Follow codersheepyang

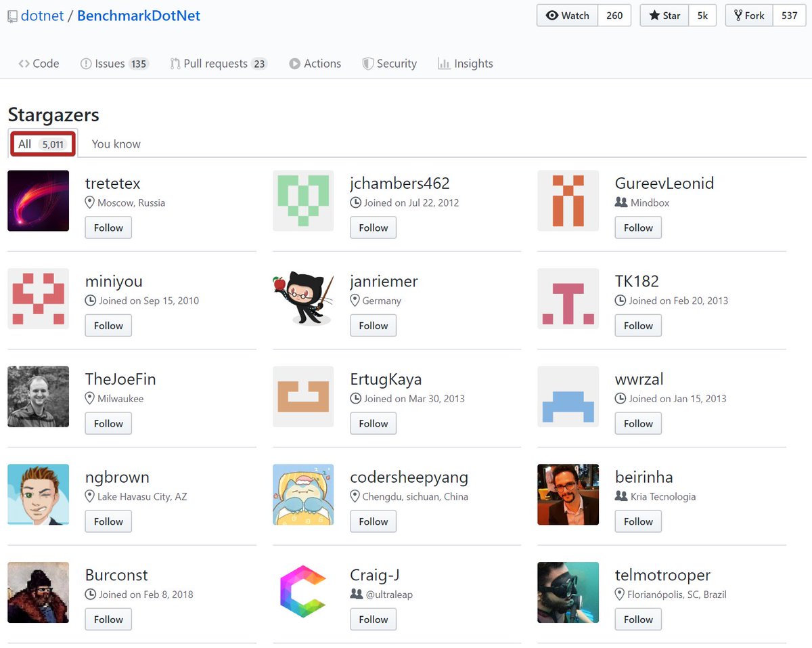tap(374, 521)
